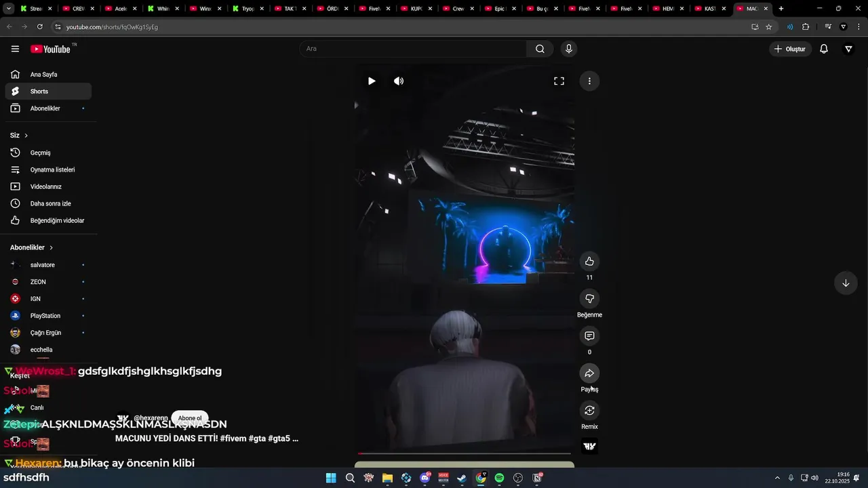
Task: Open the YouTube hamburger guide menu
Action: pyautogui.click(x=15, y=49)
